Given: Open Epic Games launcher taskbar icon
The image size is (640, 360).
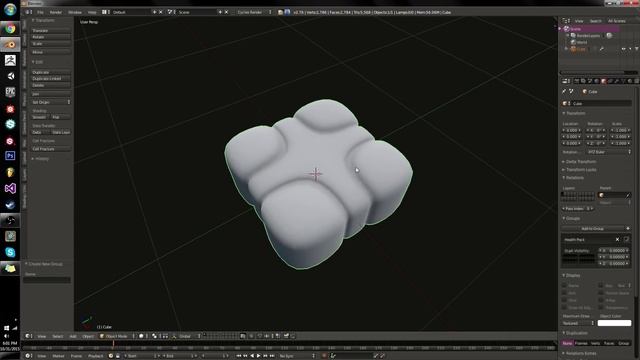Looking at the screenshot, I should 10,92.
